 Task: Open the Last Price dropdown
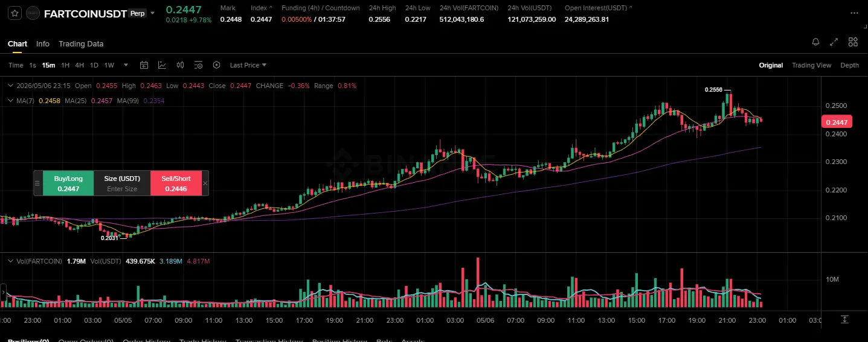[x=248, y=65]
